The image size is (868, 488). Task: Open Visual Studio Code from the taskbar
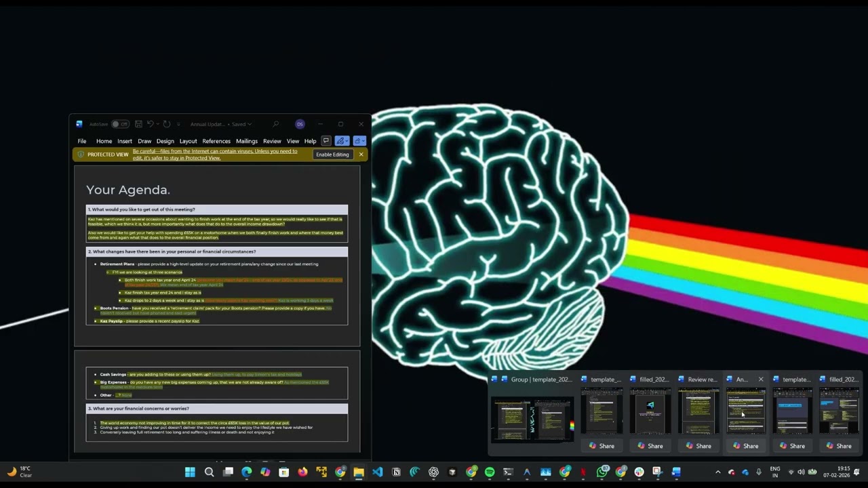point(377,472)
